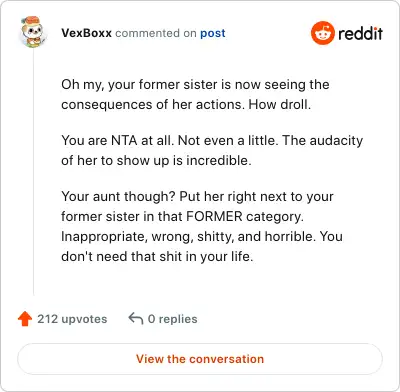Click the VexBoxx user avatar
Image resolution: width=400 pixels, height=392 pixels.
coord(32,32)
